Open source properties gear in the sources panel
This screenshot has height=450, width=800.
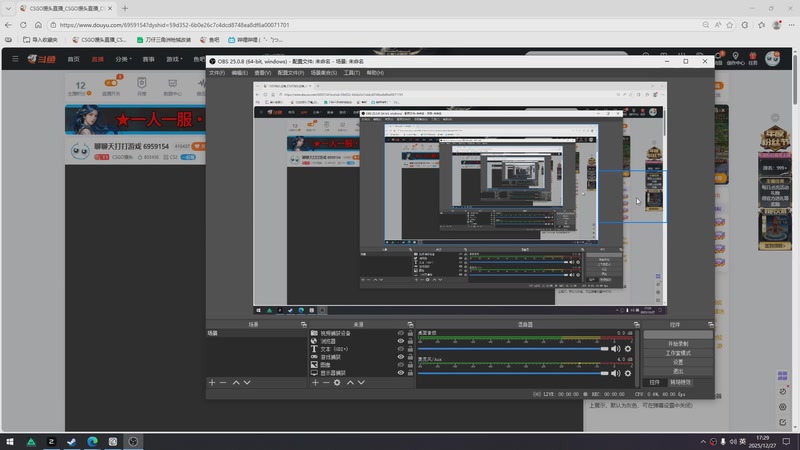tap(337, 382)
